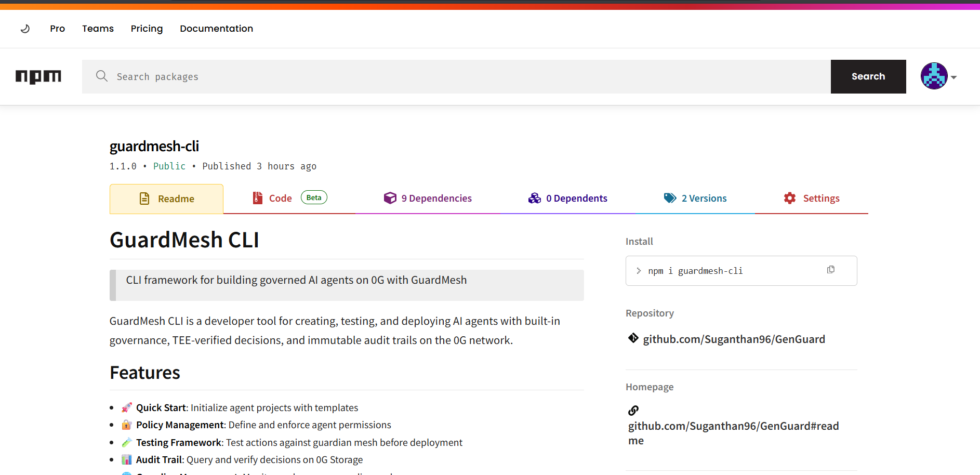Click the rocket emoji icon
This screenshot has width=980, height=475.
(127, 407)
